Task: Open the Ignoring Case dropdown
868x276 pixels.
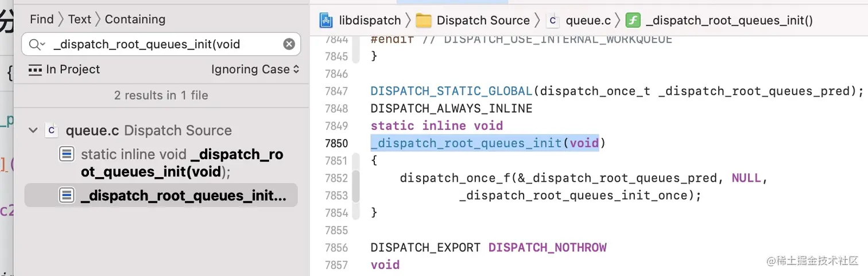Action: (255, 70)
